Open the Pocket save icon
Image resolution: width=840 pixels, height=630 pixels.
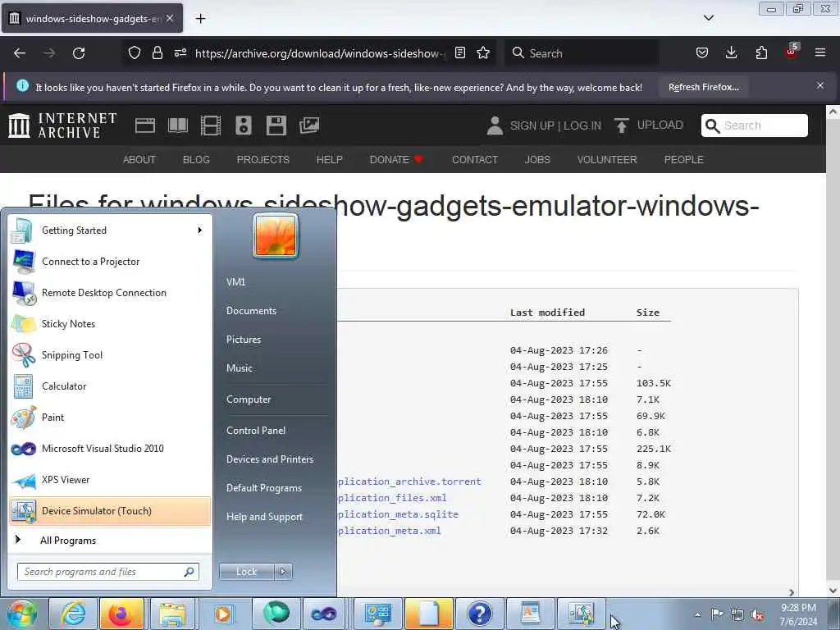[x=702, y=52]
